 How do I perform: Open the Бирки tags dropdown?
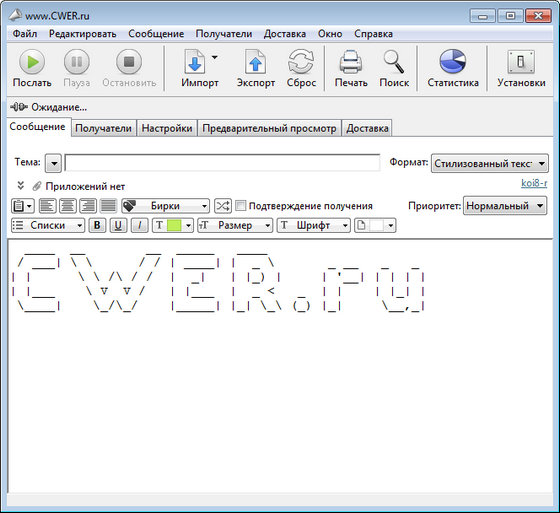pos(166,206)
